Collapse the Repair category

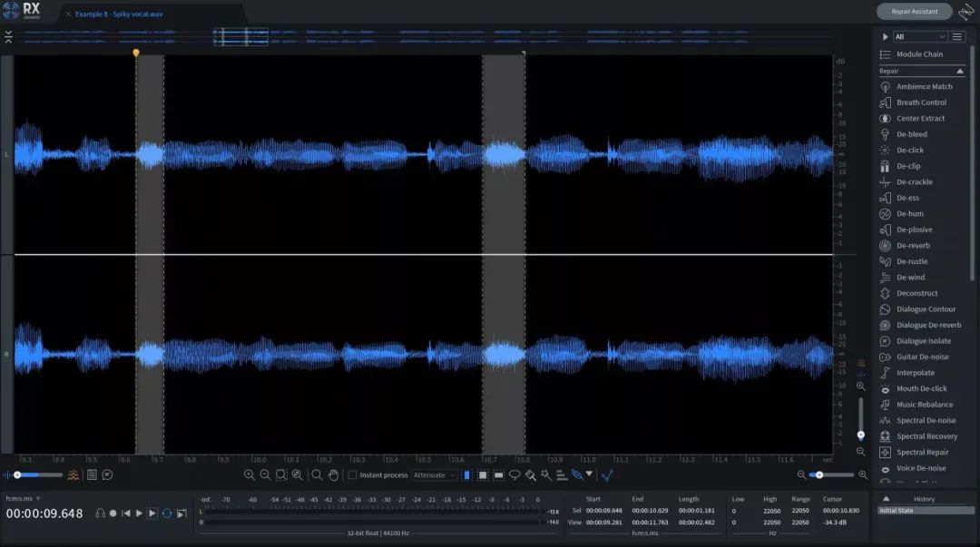tap(960, 72)
